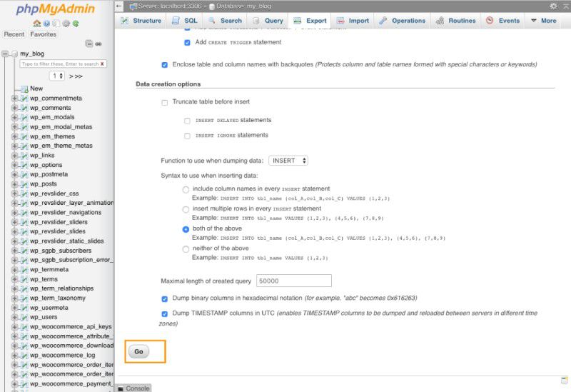Viewport: 571px width, 392px height.
Task: Enable Truncate table before insert
Action: tap(165, 102)
